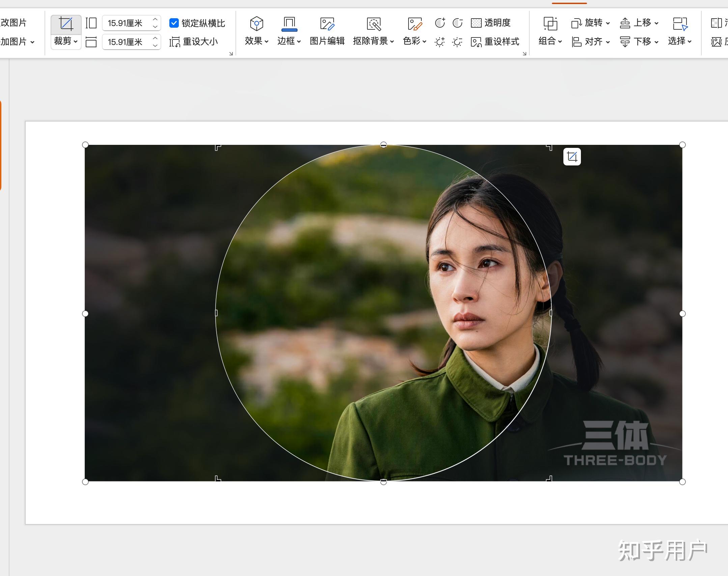
Task: Uncheck the 锁定纵横比 aspect ratio lock
Action: click(174, 23)
